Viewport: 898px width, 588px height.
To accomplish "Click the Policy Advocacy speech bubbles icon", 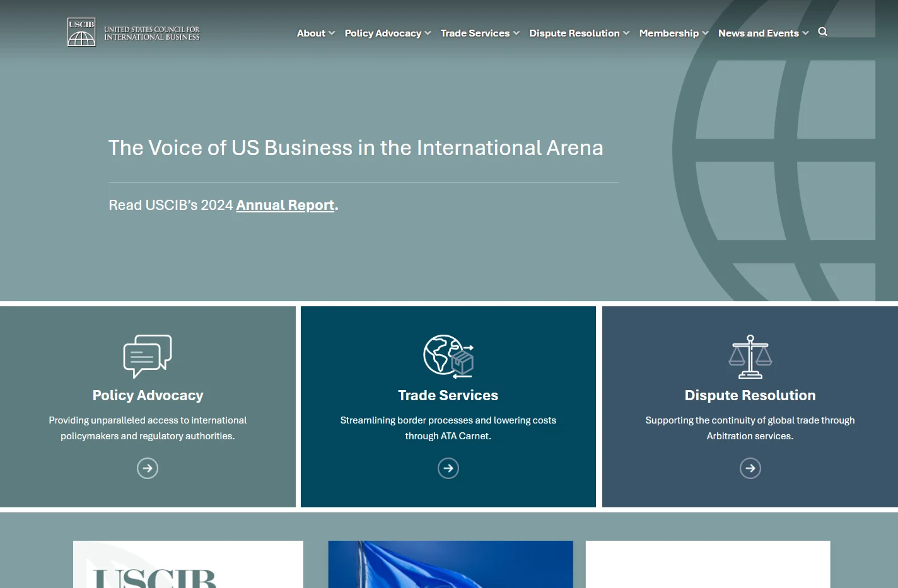I will click(148, 356).
